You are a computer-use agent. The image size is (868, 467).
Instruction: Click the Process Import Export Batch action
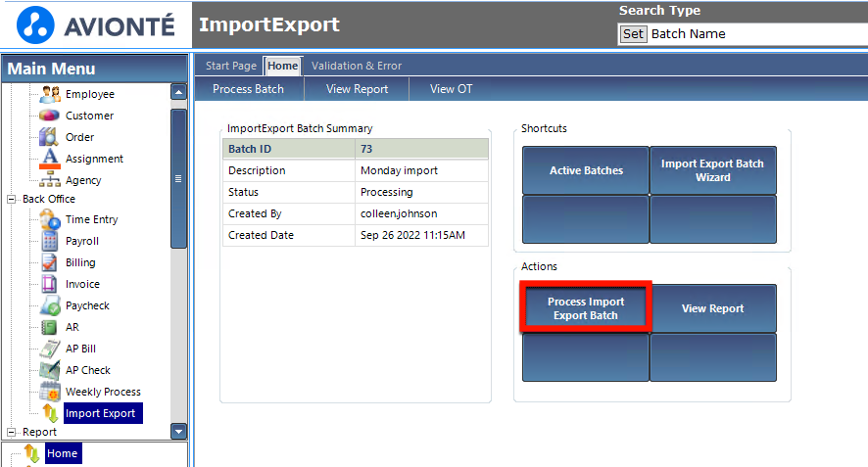point(586,308)
